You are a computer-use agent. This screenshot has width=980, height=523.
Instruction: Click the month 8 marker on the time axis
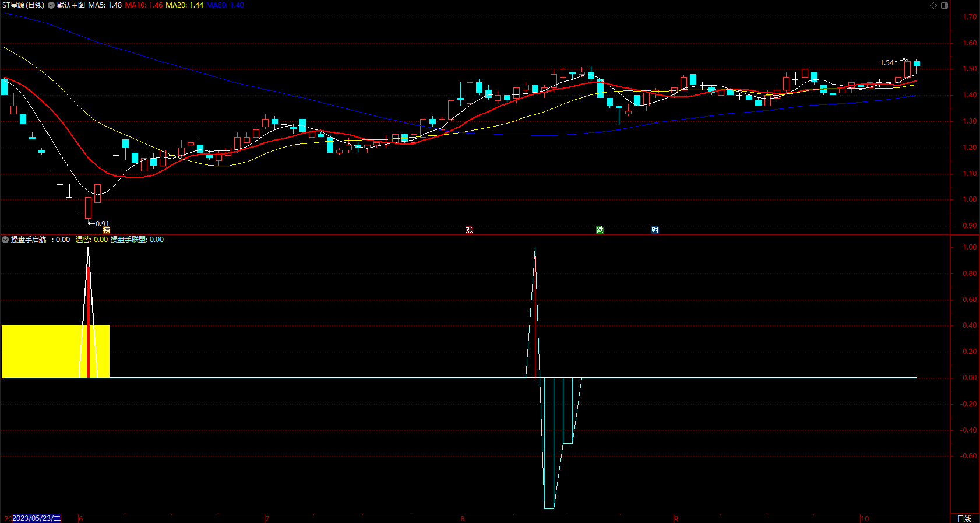click(x=463, y=518)
